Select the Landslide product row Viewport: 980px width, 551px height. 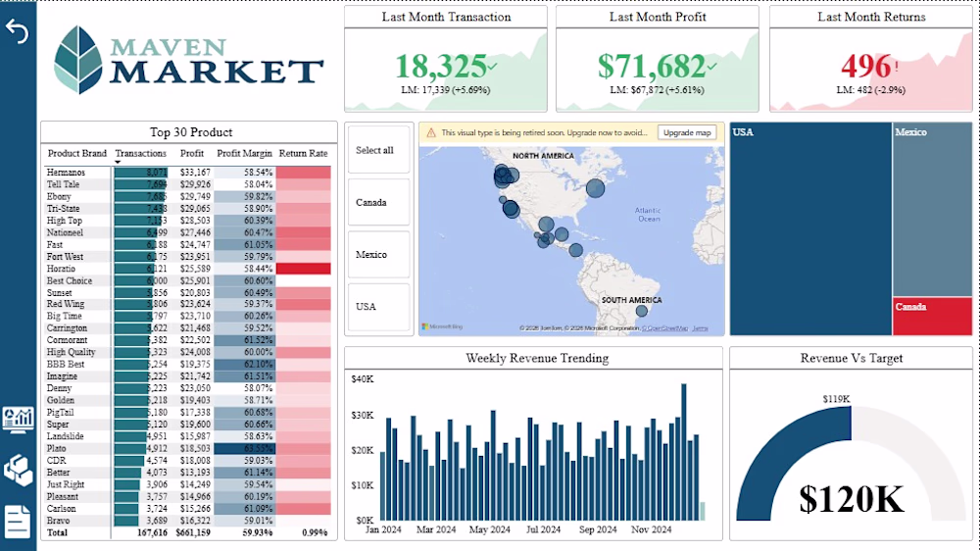189,436
